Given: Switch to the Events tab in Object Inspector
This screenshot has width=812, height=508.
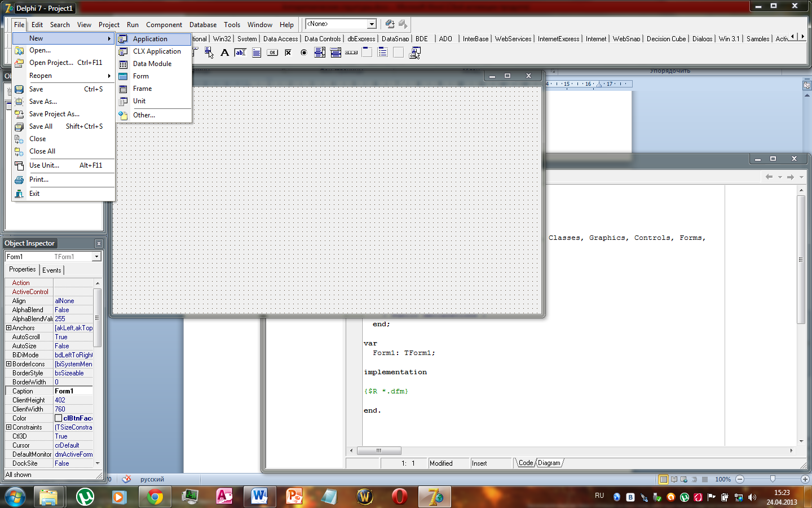Looking at the screenshot, I should tap(52, 270).
